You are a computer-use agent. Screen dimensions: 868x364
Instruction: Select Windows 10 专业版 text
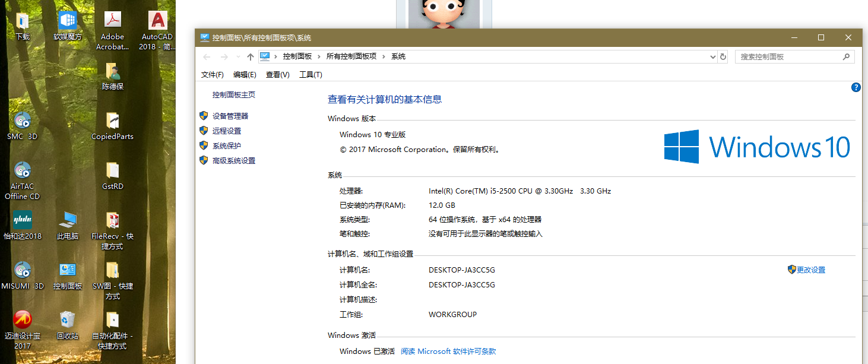(372, 135)
